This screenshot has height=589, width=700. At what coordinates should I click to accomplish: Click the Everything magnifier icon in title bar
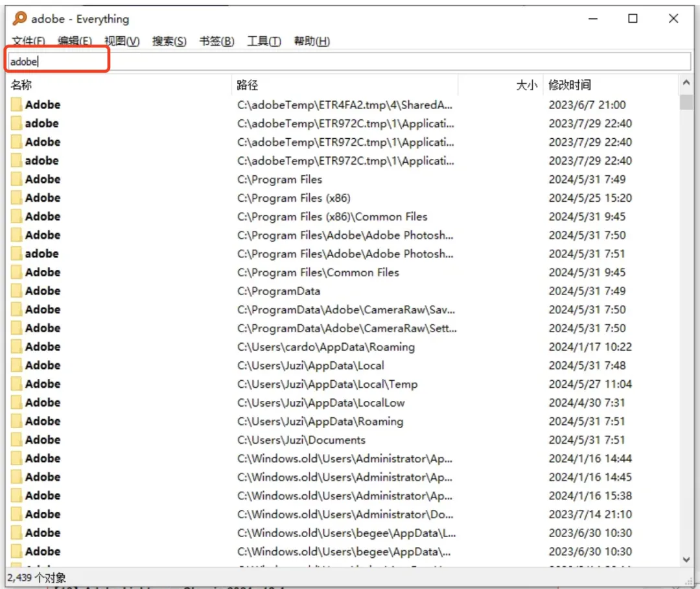(x=19, y=18)
